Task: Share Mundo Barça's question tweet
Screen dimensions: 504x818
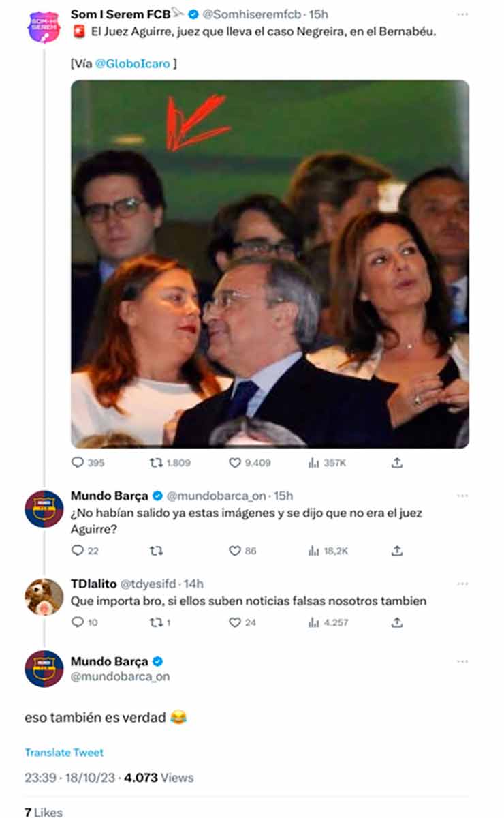Action: [x=397, y=551]
